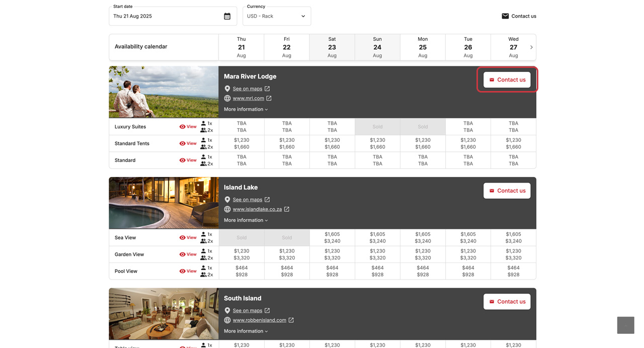
Task: View the Pool View room details
Action: pyautogui.click(x=188, y=271)
